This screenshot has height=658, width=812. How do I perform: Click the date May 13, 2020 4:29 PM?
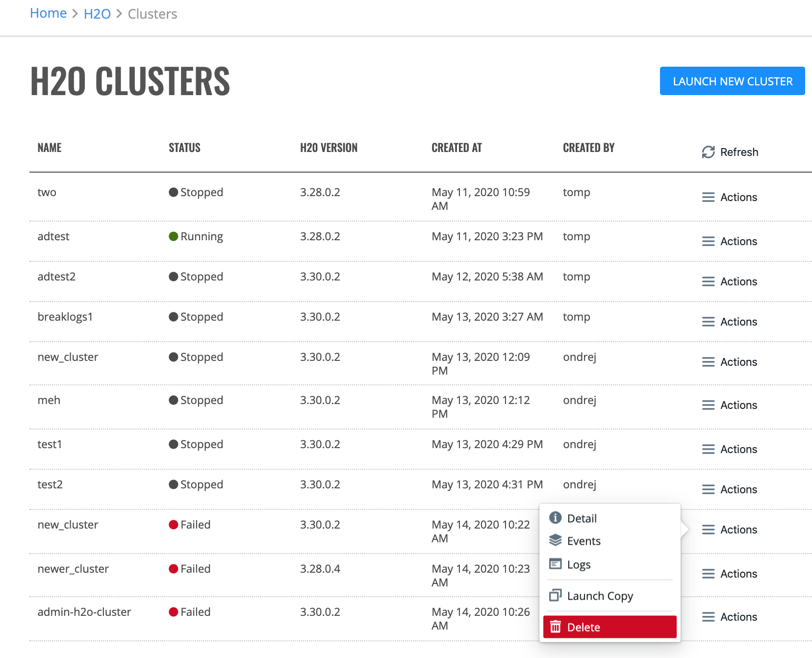point(487,444)
